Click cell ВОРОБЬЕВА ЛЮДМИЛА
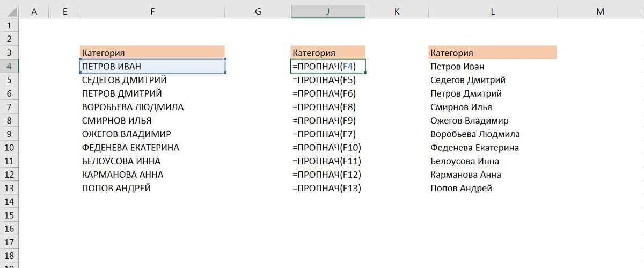The image size is (644, 268). [x=152, y=107]
